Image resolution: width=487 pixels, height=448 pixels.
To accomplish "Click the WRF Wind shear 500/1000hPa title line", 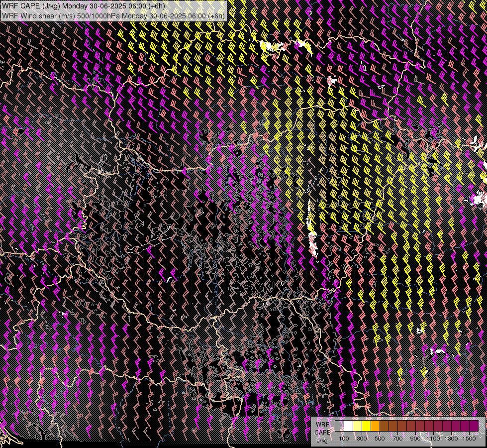I will pos(113,16).
